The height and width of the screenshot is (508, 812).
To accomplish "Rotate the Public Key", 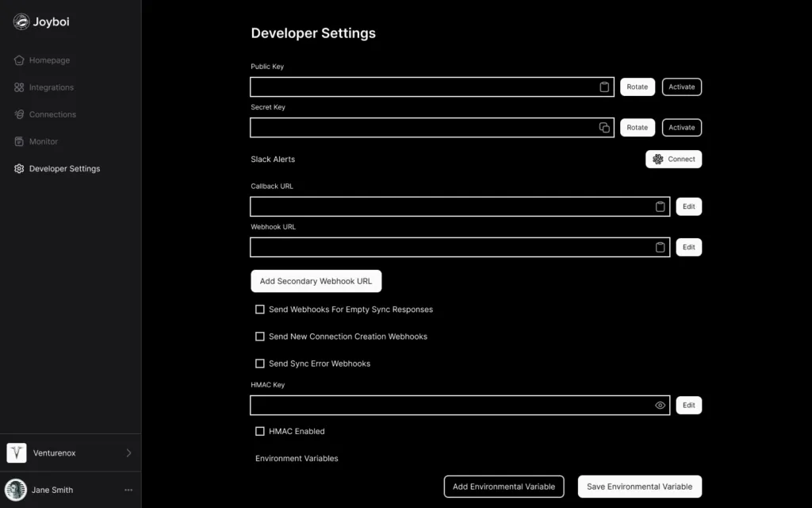I will [x=637, y=87].
